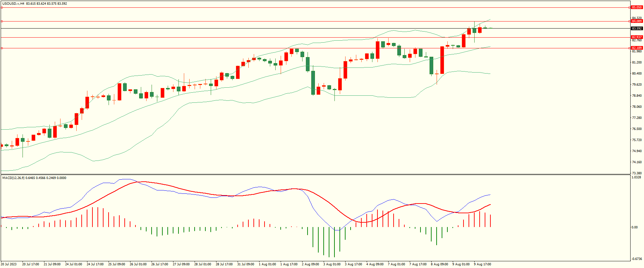Select the 84.089 red price level label

[x=637, y=21]
